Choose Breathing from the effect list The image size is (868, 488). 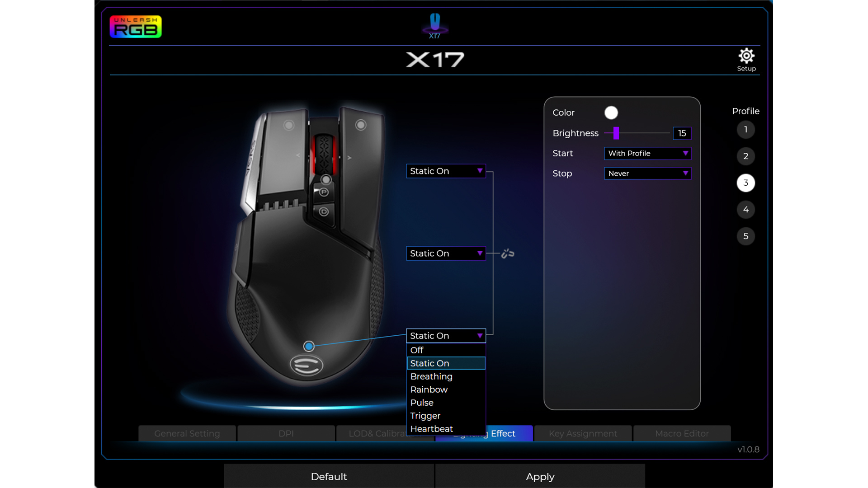(431, 376)
